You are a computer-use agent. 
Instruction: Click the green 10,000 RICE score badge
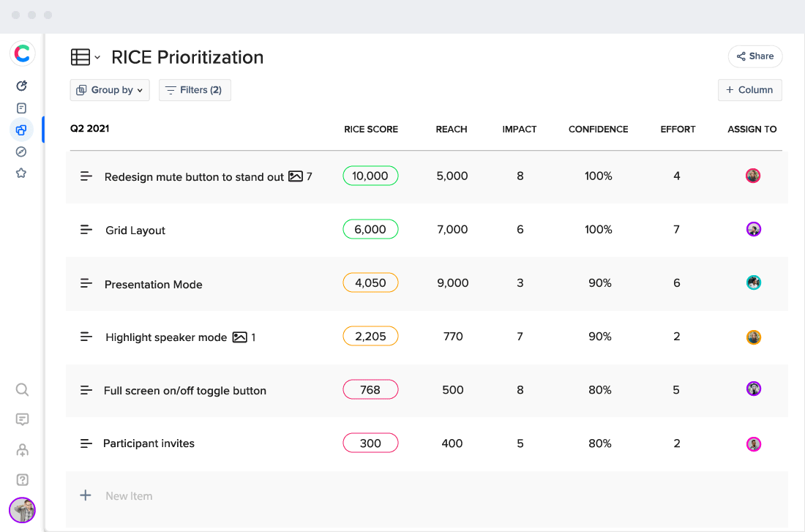pos(370,176)
